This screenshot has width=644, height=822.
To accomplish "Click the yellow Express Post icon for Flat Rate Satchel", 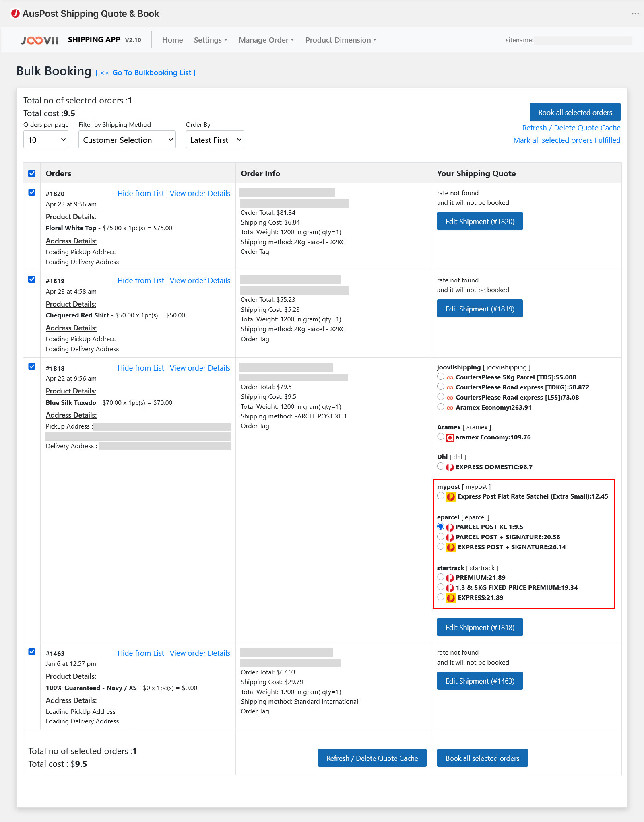I will (x=451, y=496).
